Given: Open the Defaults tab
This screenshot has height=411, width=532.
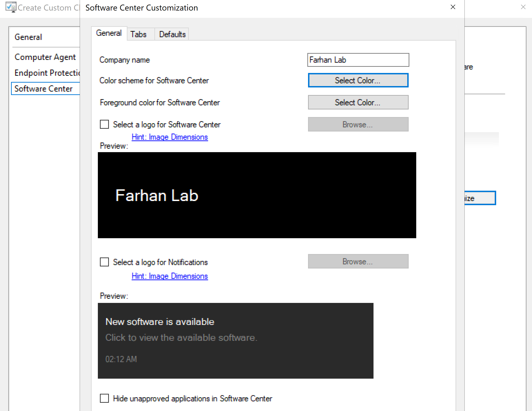Looking at the screenshot, I should pyautogui.click(x=172, y=34).
